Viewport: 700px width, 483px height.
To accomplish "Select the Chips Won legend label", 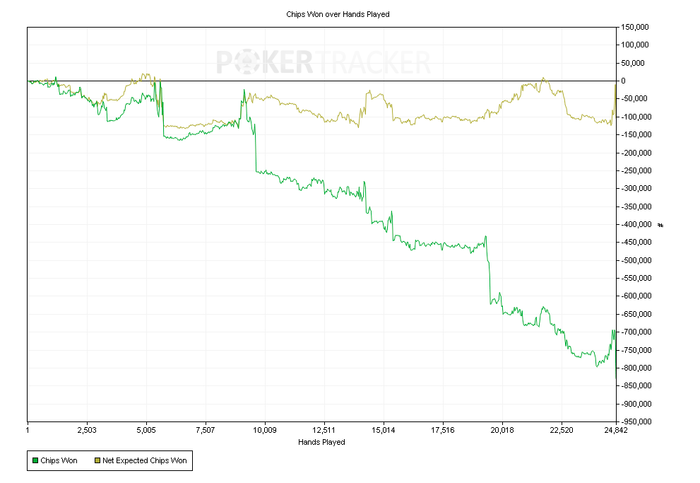I will pos(59,460).
